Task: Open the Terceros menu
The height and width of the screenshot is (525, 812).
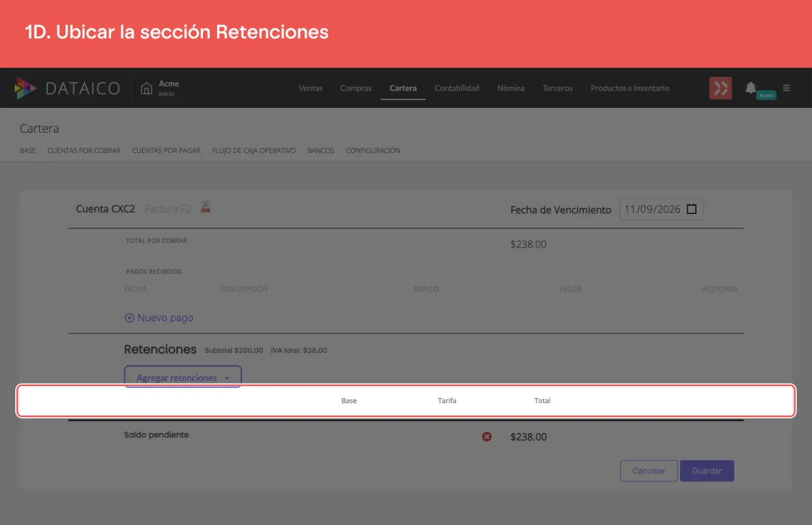Action: 558,88
